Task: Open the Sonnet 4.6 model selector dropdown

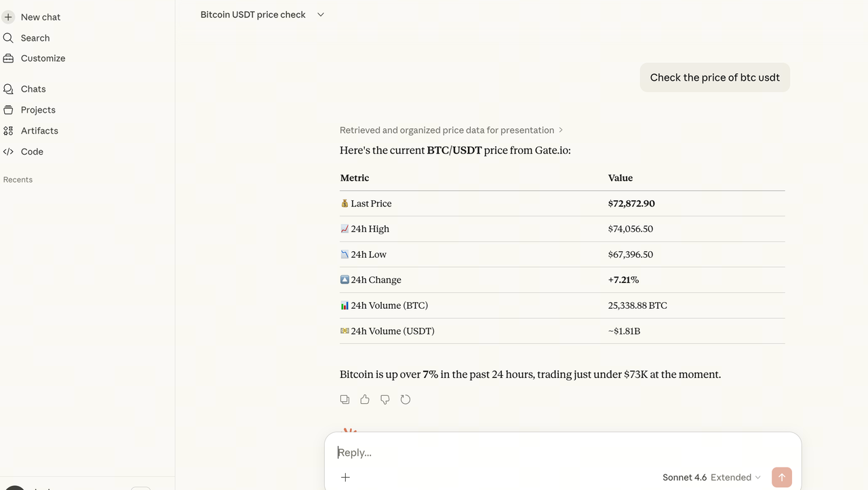Action: click(x=711, y=477)
